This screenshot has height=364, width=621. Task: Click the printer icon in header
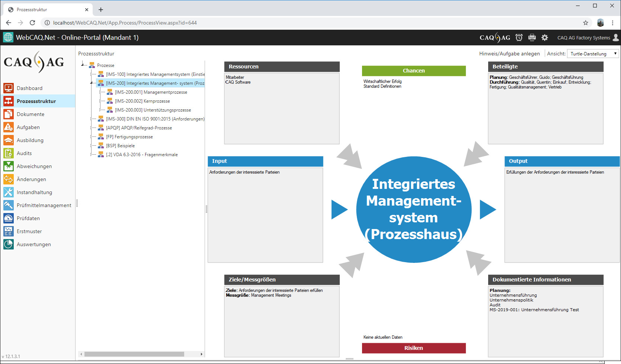pyautogui.click(x=532, y=38)
